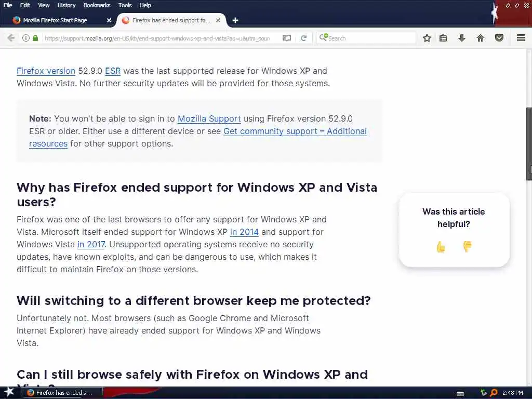
Task: Click the 'Why has Firefox ended support' heading
Action: pos(197,194)
